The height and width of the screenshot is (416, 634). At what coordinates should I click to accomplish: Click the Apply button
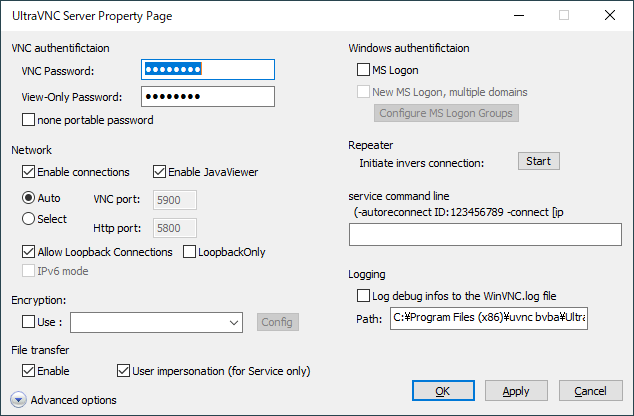coord(516,391)
